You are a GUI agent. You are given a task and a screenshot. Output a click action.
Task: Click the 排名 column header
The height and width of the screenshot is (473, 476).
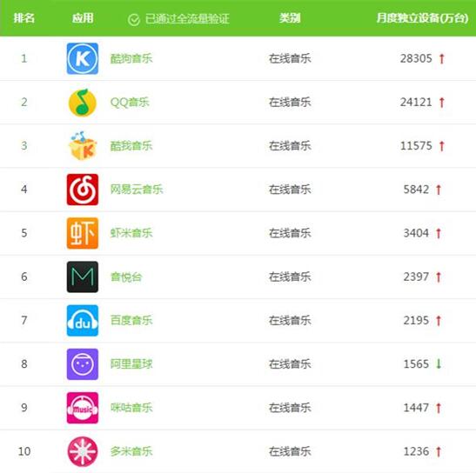(x=24, y=18)
